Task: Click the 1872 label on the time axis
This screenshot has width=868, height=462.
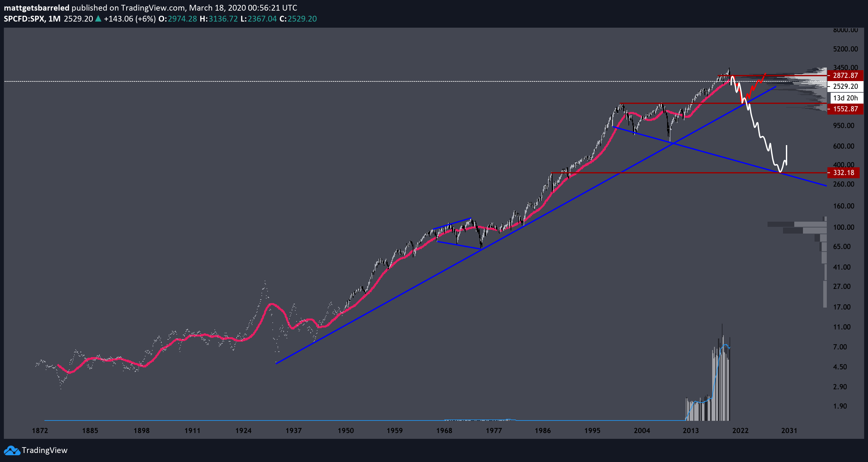Action: 40,430
